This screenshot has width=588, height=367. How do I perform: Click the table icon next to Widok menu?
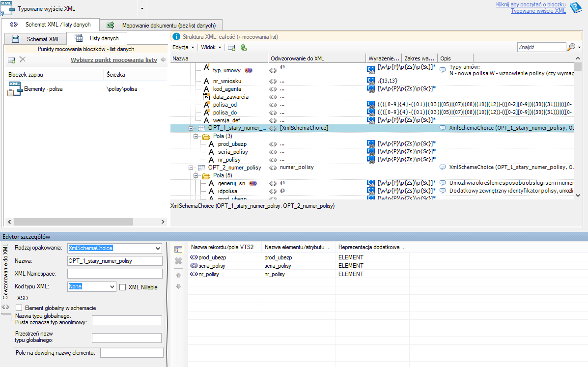232,48
